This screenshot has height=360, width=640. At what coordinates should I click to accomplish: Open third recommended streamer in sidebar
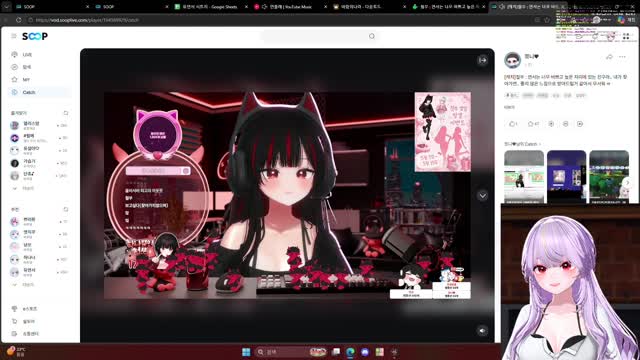coord(40,247)
